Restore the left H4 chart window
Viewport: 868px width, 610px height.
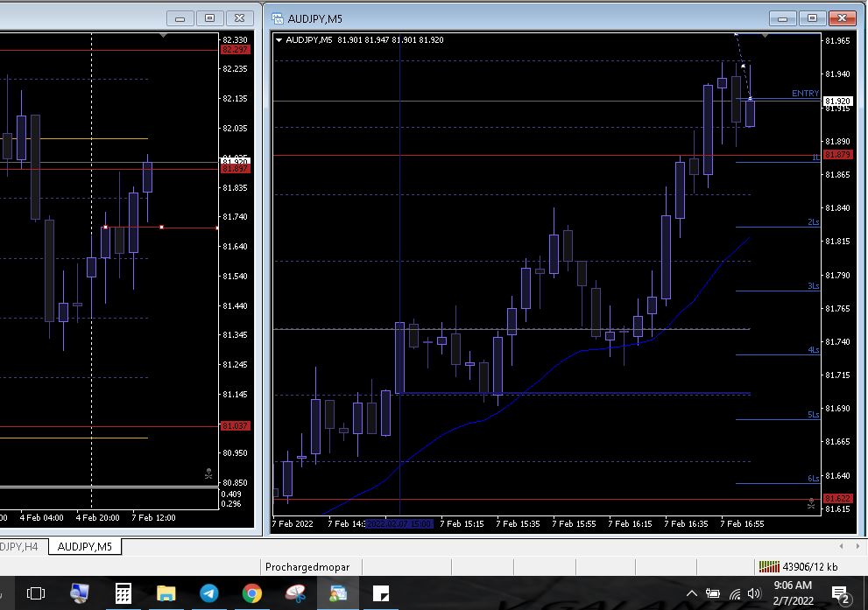point(209,18)
